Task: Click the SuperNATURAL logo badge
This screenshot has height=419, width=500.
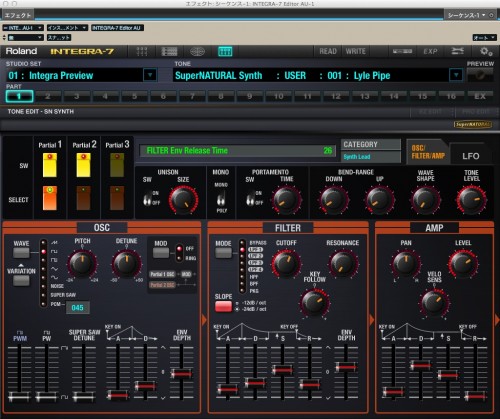Action: point(473,124)
